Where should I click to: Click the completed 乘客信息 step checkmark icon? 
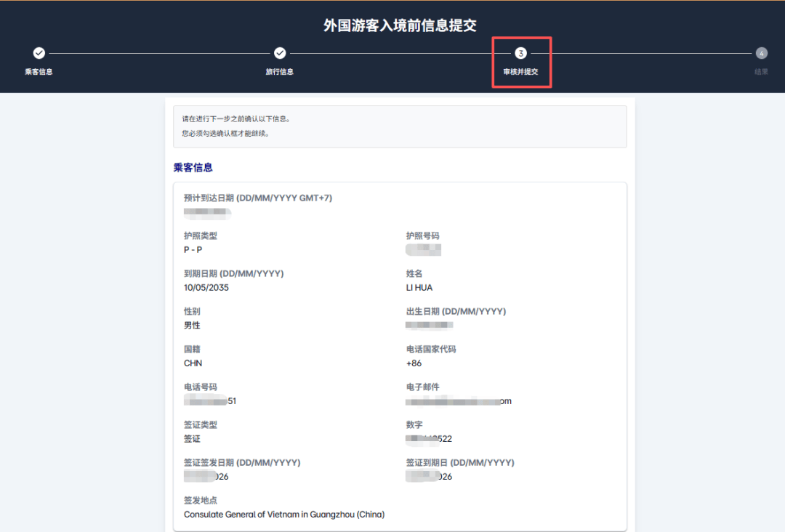39,53
